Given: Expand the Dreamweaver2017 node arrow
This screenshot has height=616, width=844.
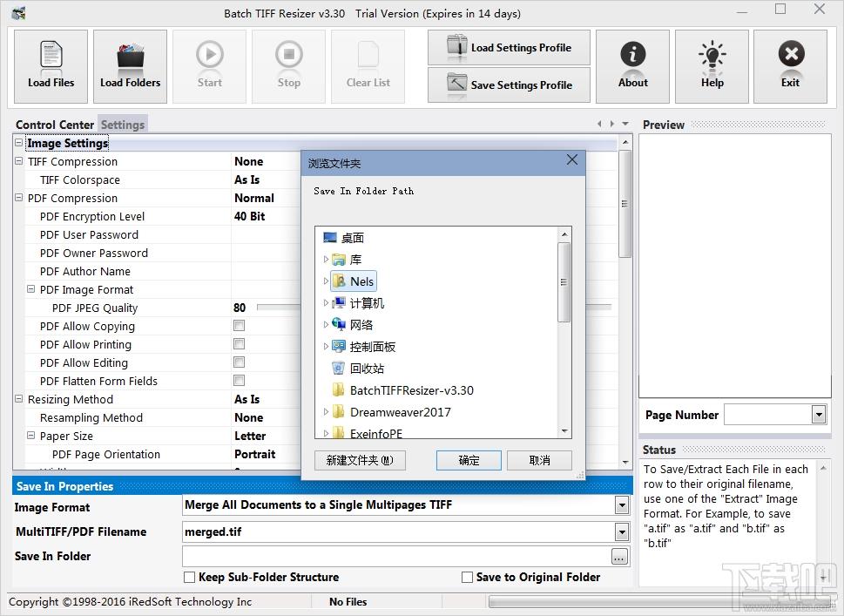Looking at the screenshot, I should (326, 412).
